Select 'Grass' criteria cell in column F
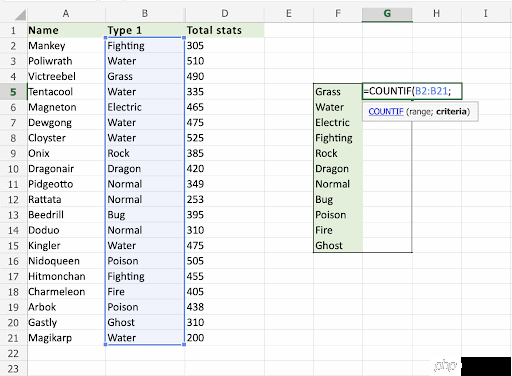Image resolution: width=512 pixels, height=376 pixels. tap(338, 92)
